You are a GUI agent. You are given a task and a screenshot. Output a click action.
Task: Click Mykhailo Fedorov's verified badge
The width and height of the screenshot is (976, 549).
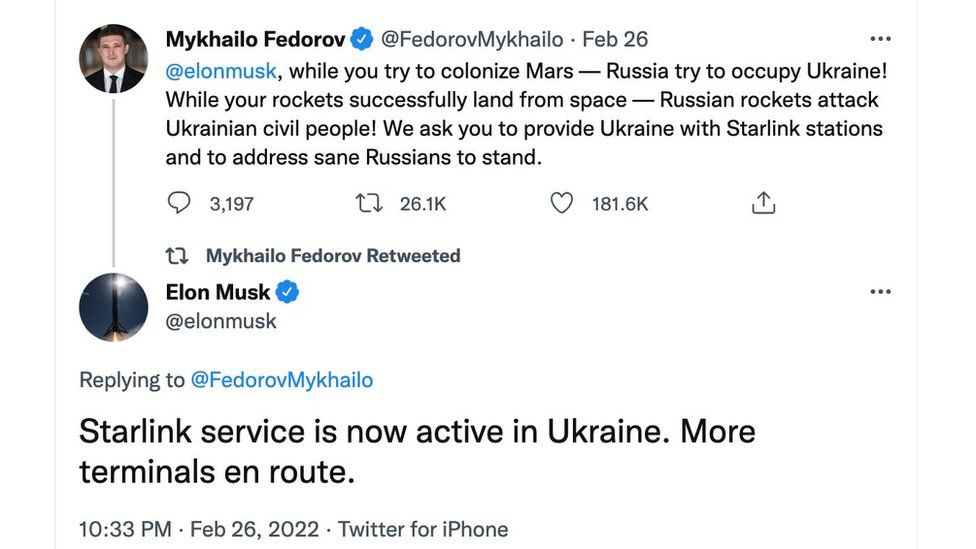362,40
